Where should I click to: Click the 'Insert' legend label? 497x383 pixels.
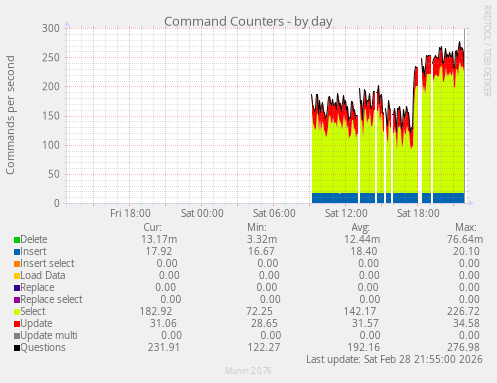tap(33, 251)
